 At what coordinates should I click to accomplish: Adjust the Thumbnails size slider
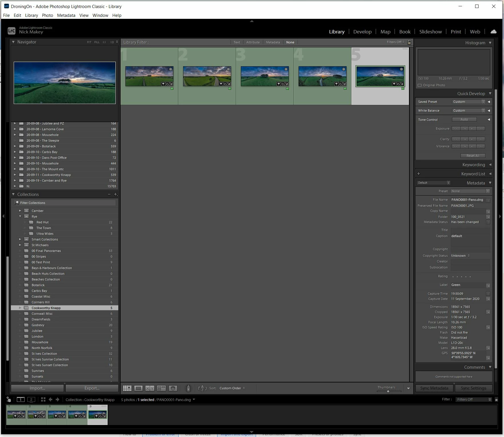[x=388, y=391]
